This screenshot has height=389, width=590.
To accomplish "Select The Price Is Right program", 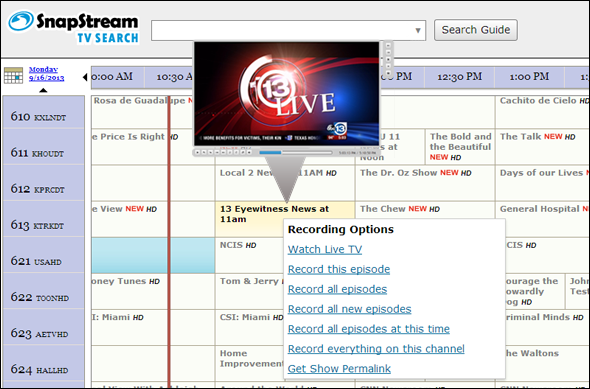I will (142, 147).
